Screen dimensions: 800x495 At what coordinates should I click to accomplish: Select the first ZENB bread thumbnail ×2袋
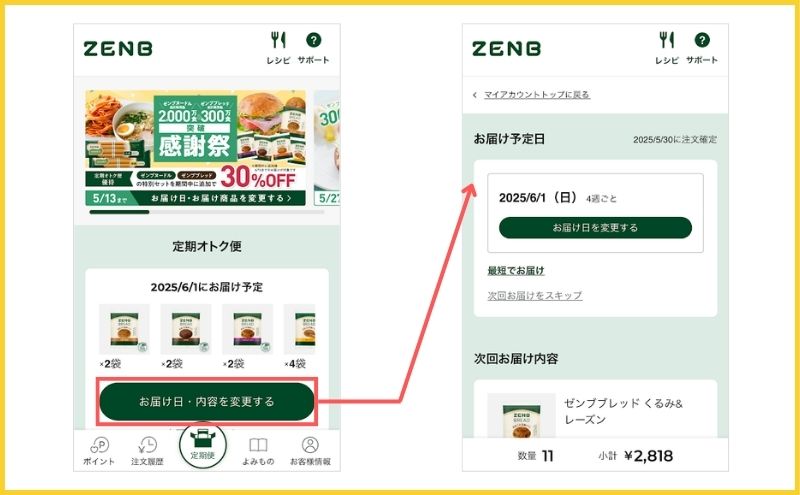pyautogui.click(x=124, y=329)
